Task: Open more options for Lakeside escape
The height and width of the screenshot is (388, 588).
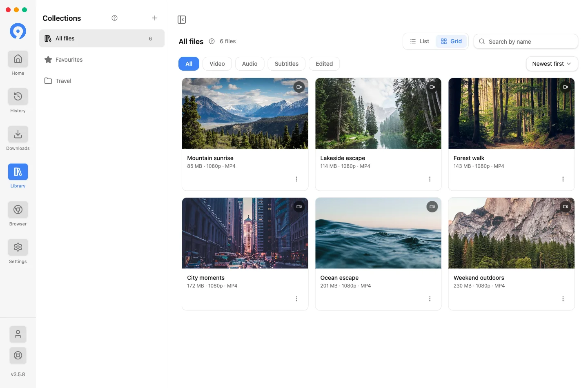Action: [430, 179]
